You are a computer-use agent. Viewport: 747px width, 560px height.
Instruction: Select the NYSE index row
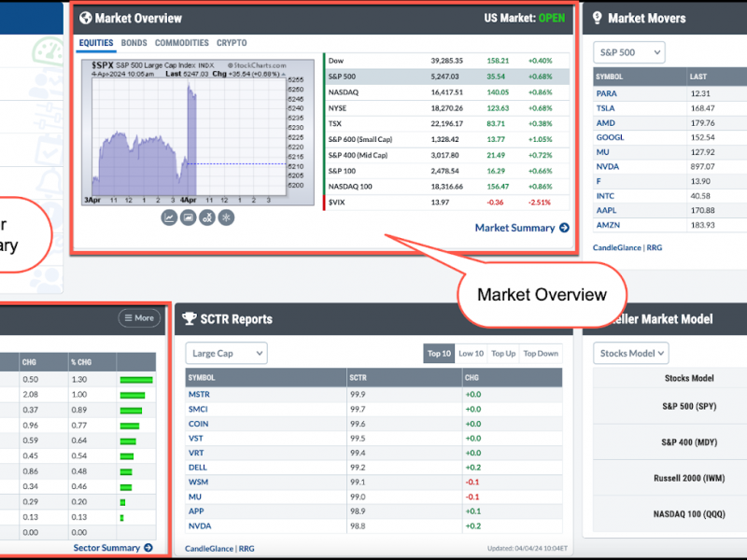click(448, 108)
